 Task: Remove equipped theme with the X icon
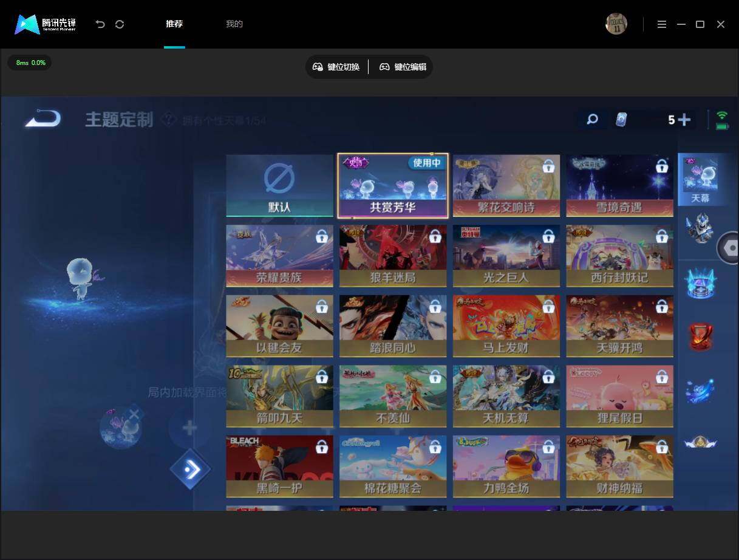click(134, 414)
